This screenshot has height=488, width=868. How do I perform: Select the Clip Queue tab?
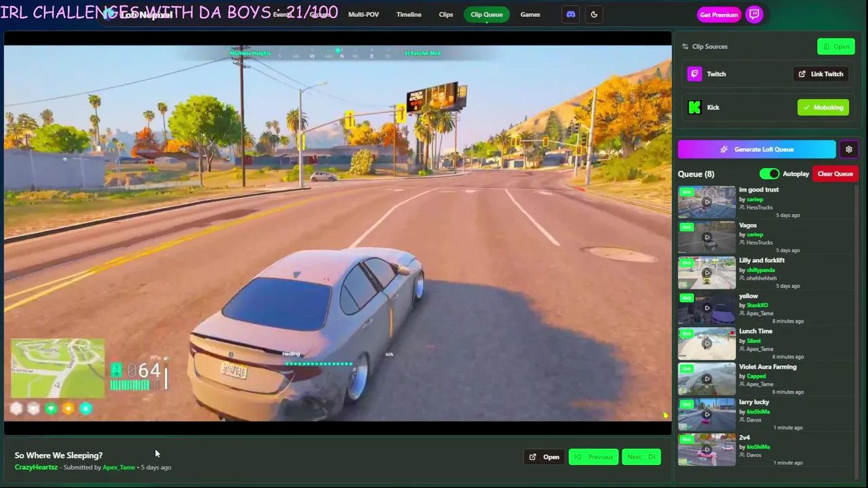[487, 14]
